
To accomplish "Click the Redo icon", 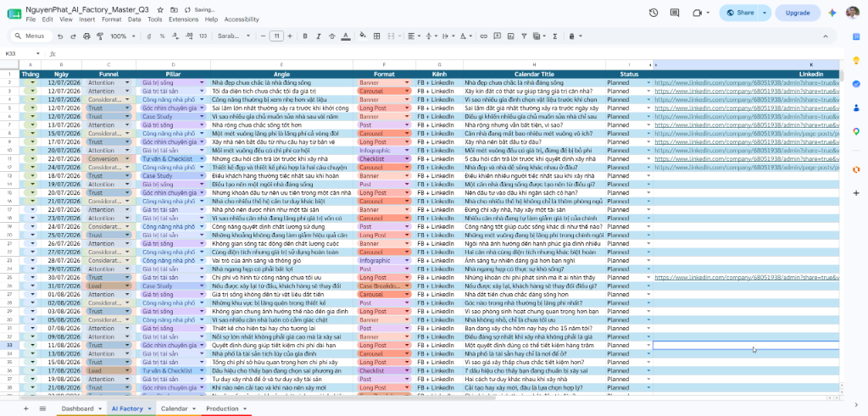I will (73, 36).
